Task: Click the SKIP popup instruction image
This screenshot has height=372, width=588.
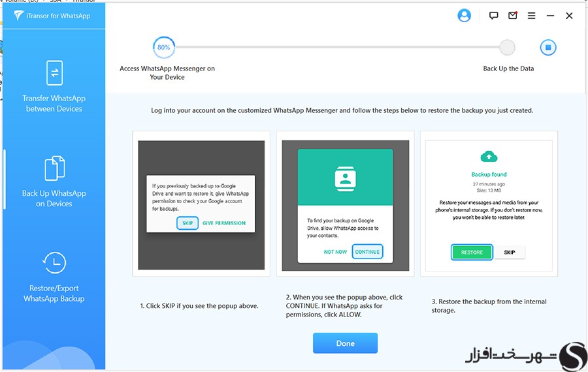Action: [x=201, y=205]
